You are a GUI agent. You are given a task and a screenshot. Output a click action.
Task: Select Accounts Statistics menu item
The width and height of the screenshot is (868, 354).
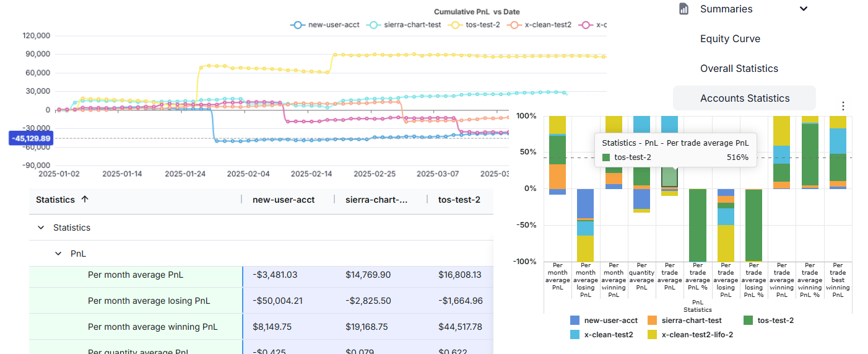tap(744, 98)
